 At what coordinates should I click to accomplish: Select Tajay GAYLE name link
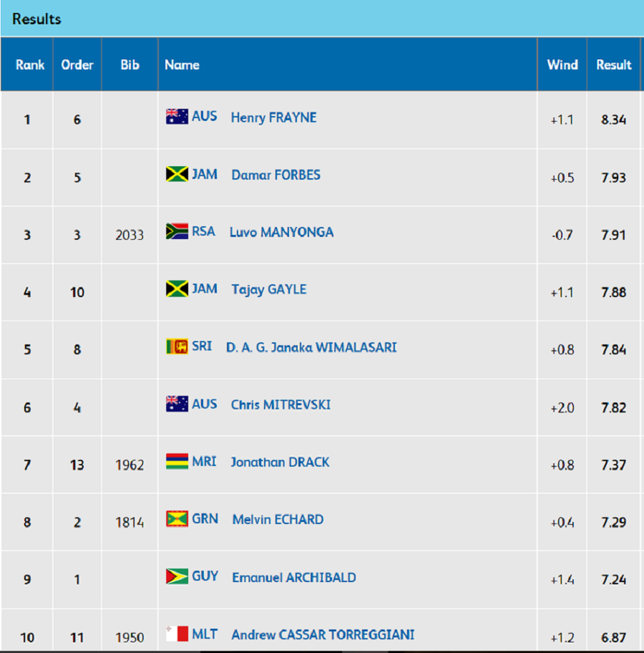(269, 289)
